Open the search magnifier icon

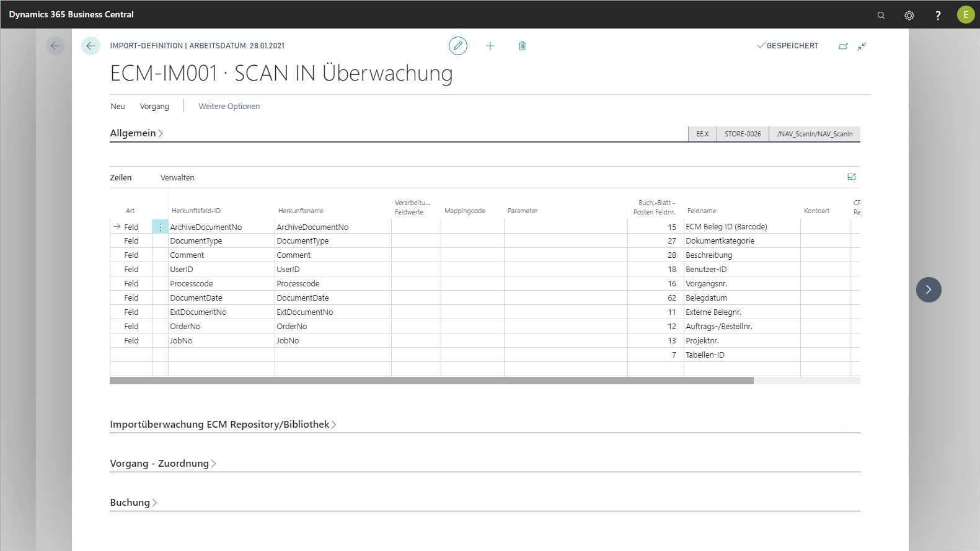click(x=881, y=15)
